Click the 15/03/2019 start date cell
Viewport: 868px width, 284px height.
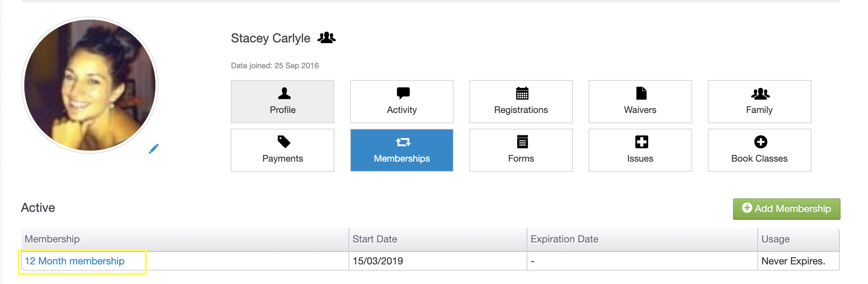tap(378, 261)
